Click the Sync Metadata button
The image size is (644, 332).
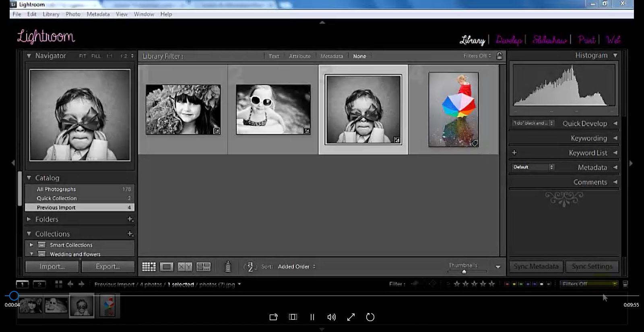(x=536, y=266)
